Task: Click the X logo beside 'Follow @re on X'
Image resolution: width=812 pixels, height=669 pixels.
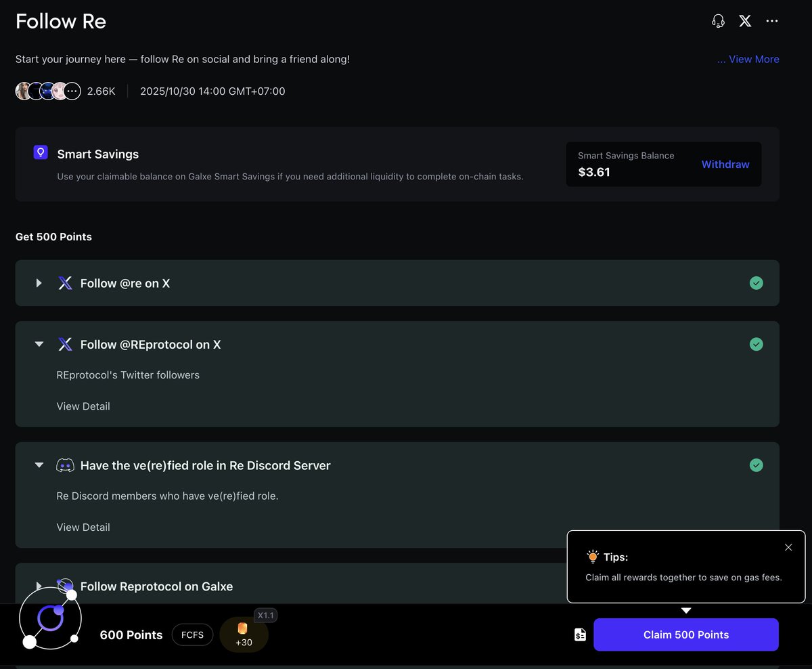Action: point(64,283)
